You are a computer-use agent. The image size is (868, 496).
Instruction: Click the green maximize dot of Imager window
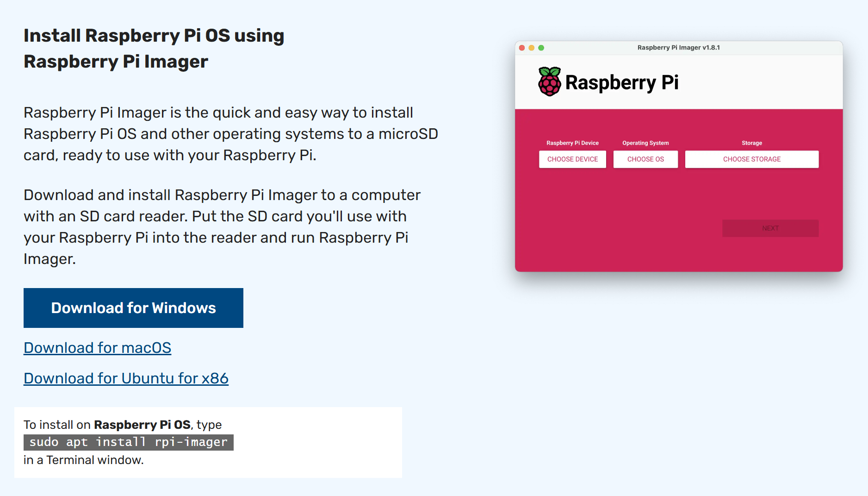tap(541, 48)
